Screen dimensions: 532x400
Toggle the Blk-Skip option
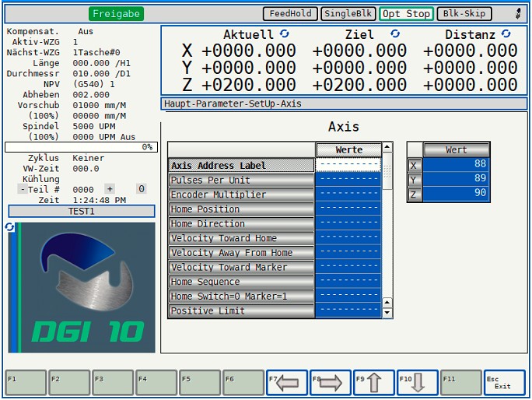464,13
